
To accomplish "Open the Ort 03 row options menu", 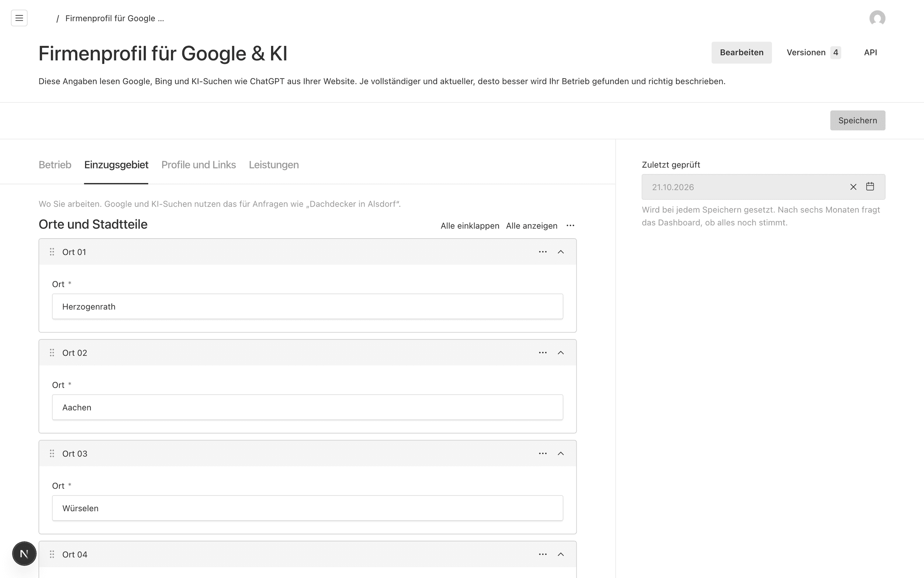I will (x=543, y=454).
